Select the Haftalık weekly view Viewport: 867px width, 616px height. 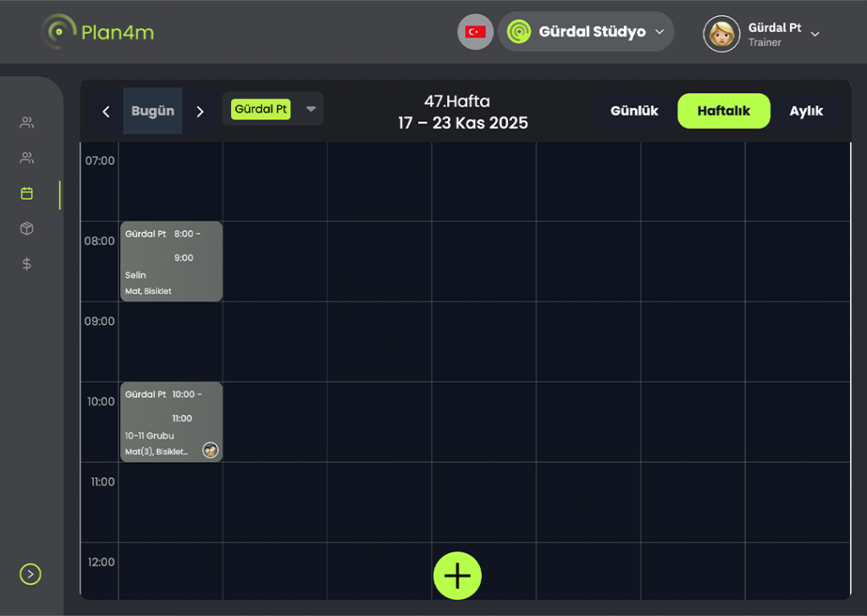tap(723, 111)
